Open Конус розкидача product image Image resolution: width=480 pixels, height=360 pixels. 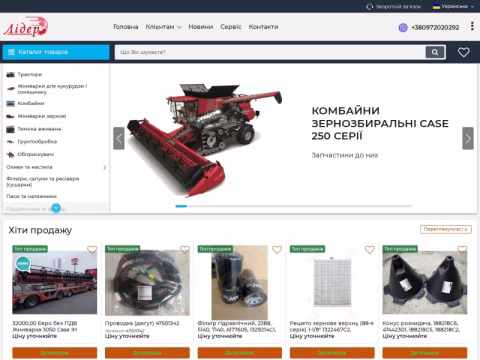pyautogui.click(x=425, y=283)
